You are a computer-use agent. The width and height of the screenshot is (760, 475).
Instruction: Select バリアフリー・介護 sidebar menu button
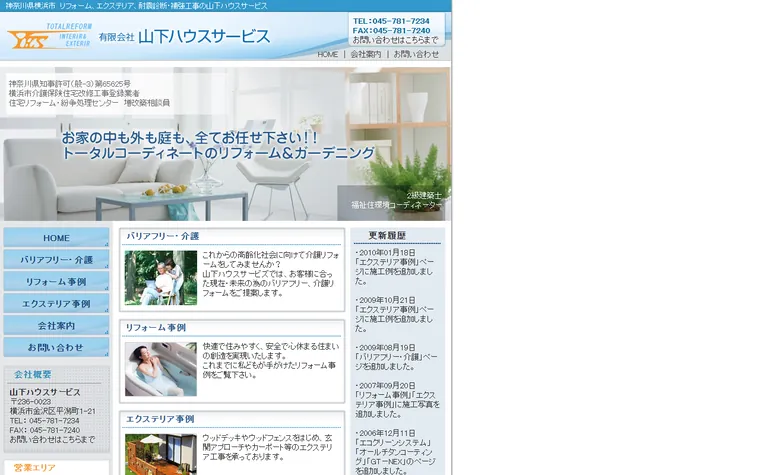tap(56, 259)
